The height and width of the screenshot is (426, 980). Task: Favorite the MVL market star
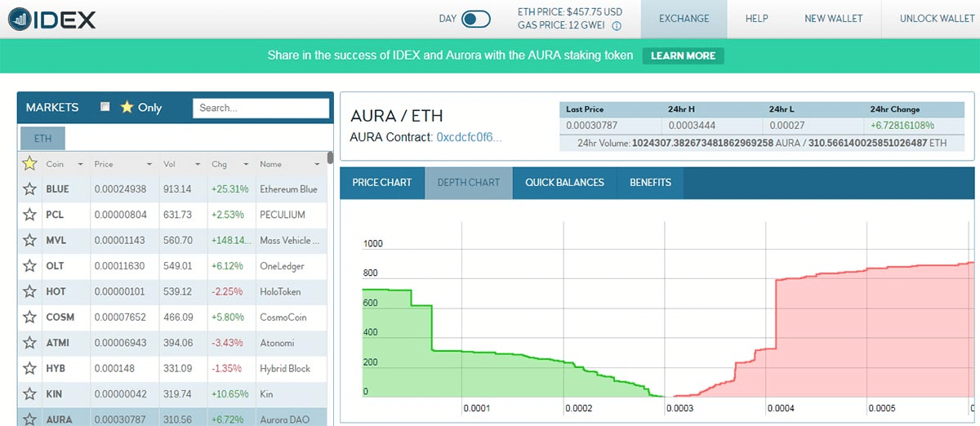click(x=30, y=240)
